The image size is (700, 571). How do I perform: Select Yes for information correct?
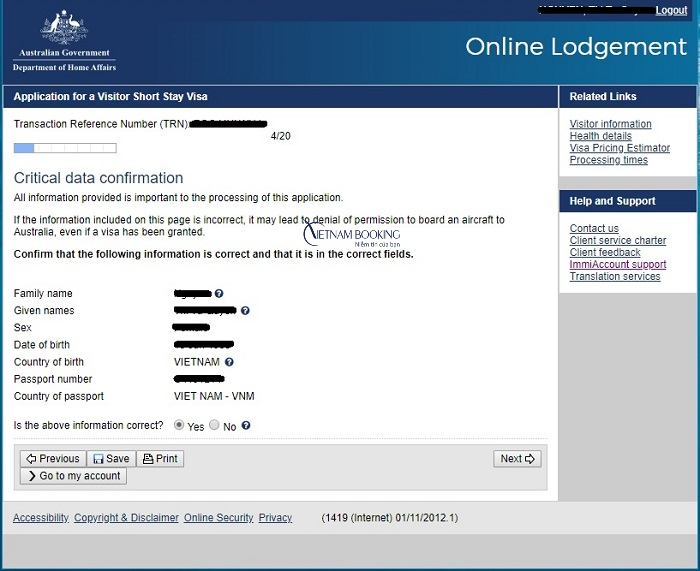(x=179, y=425)
